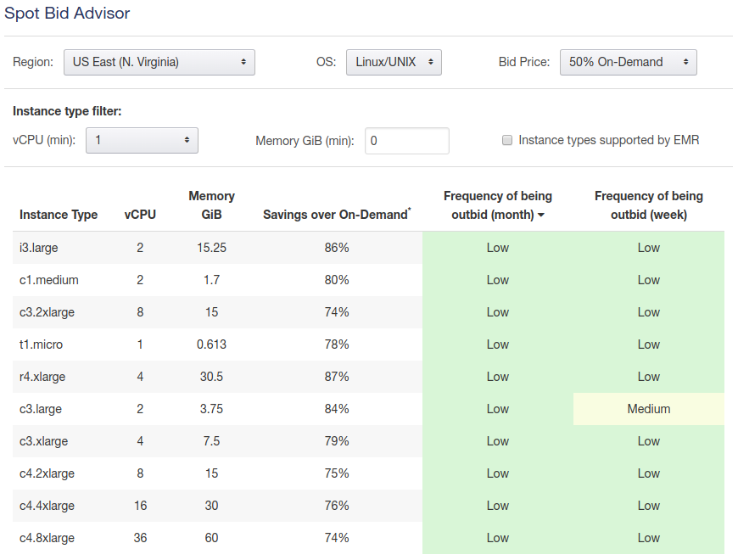Image resolution: width=738 pixels, height=560 pixels.
Task: Click the r4.xlarge instance type
Action: point(42,377)
